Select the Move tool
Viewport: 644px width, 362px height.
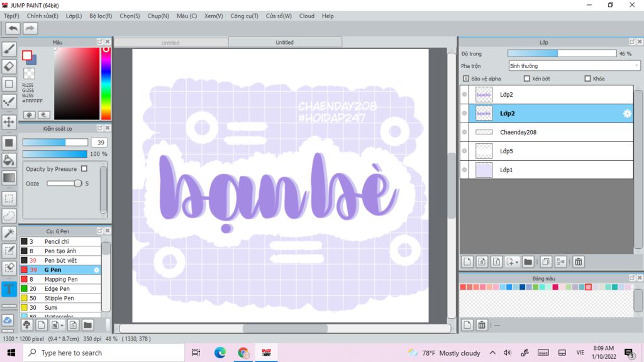point(9,121)
